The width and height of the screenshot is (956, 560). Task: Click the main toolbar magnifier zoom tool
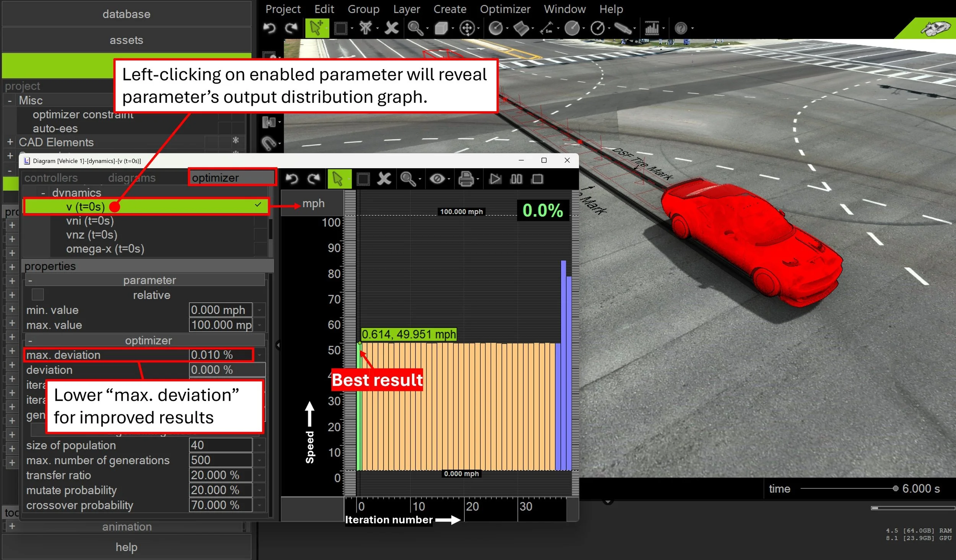(x=415, y=28)
